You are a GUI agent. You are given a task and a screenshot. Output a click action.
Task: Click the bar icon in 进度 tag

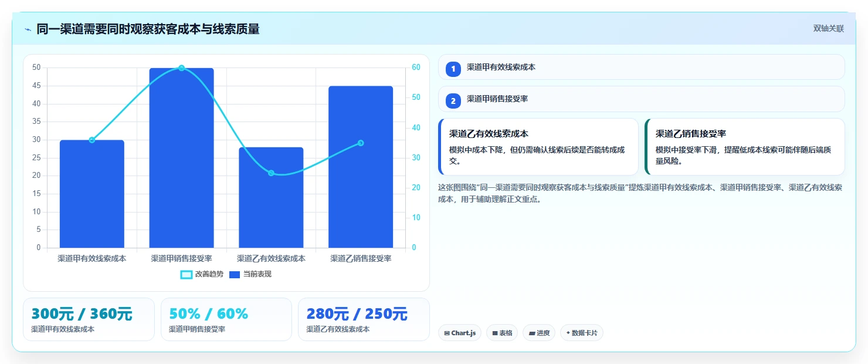tap(532, 333)
